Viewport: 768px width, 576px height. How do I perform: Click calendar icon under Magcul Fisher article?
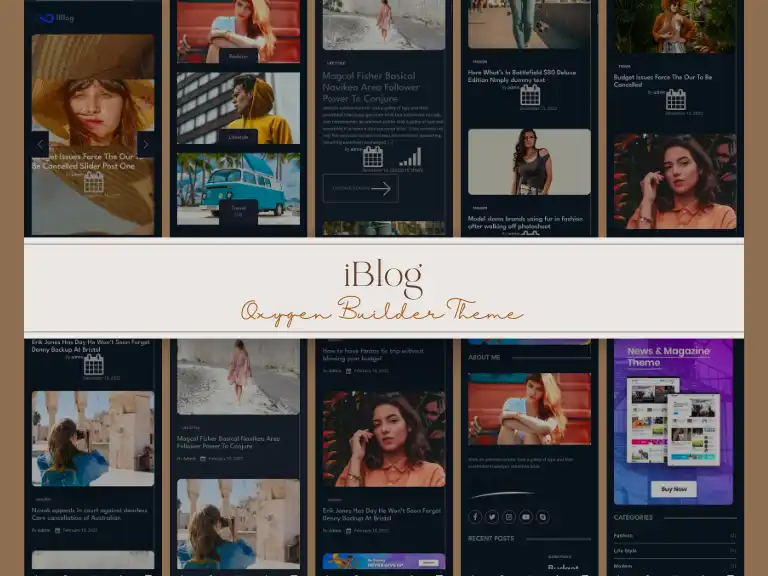[x=373, y=157]
